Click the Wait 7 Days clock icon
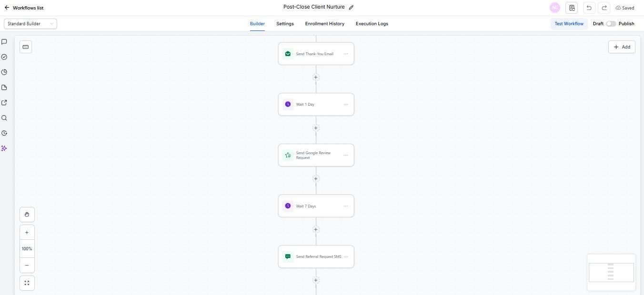Image resolution: width=644 pixels, height=295 pixels. [x=288, y=206]
